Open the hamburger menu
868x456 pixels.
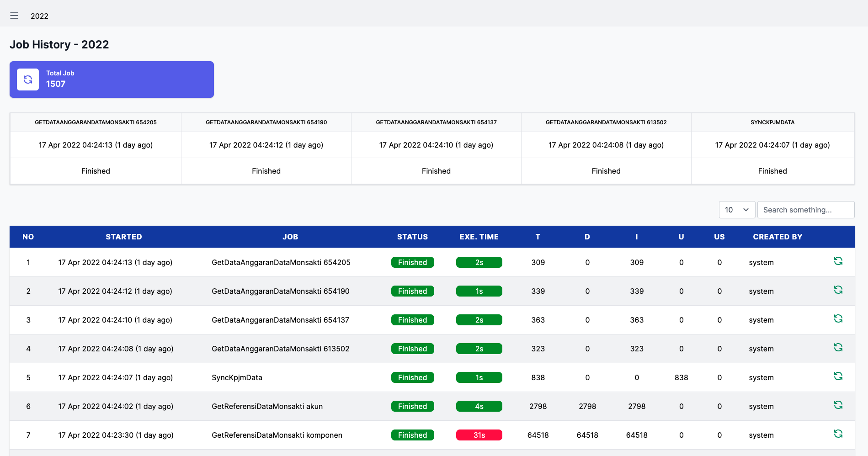(x=14, y=16)
